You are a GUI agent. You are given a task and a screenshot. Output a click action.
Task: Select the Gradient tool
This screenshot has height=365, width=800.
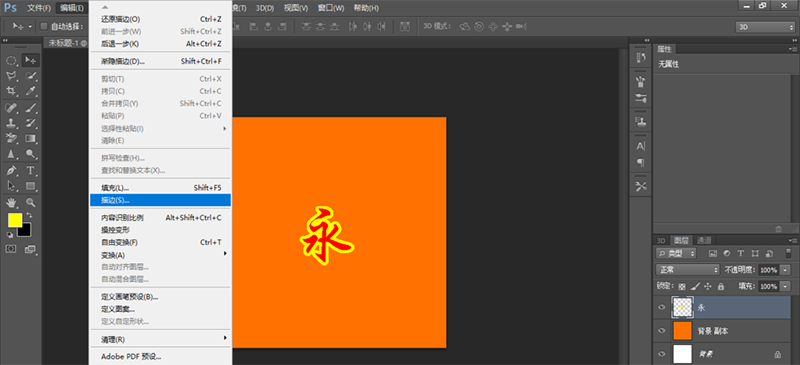[x=31, y=138]
